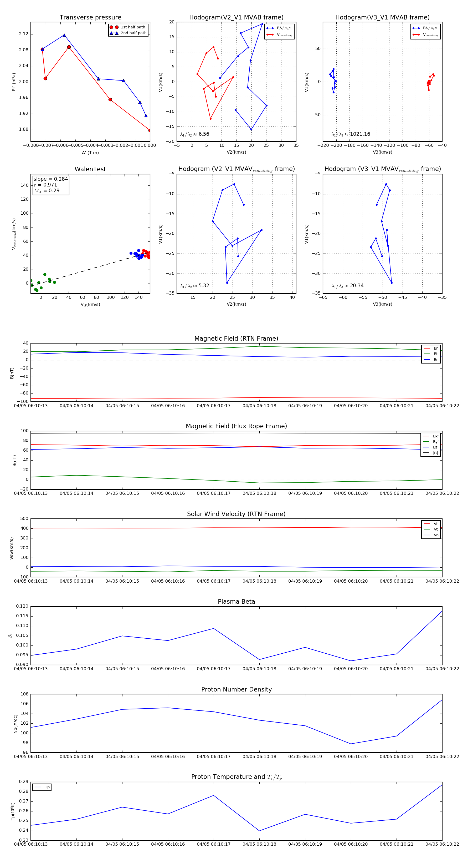Click the Proton Density minimum at 06:10:20

tap(351, 744)
